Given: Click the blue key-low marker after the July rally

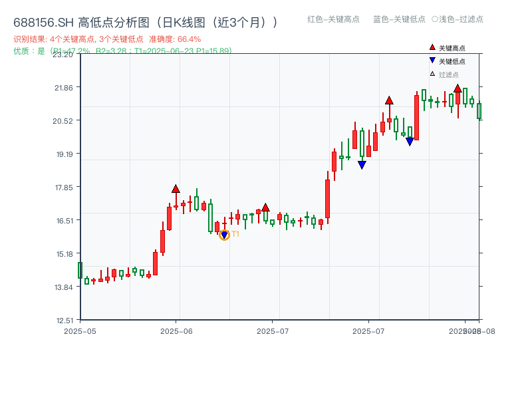Looking at the screenshot, I should [409, 141].
